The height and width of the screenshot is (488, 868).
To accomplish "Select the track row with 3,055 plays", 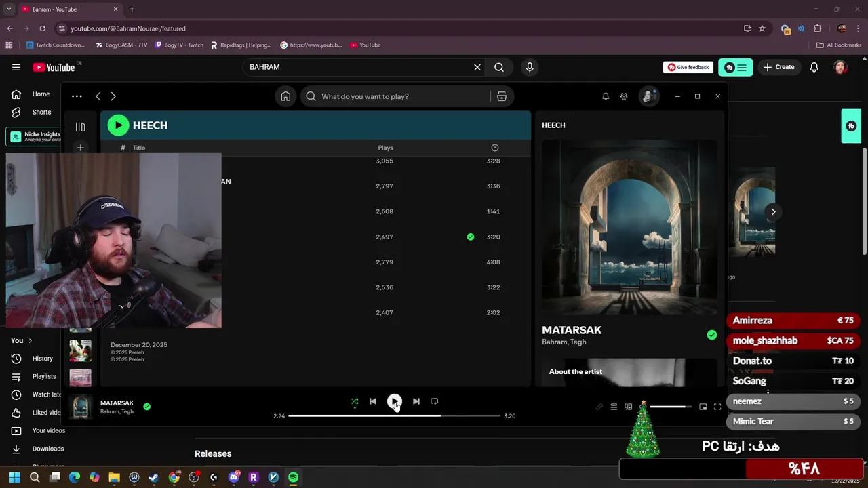I will click(x=315, y=161).
